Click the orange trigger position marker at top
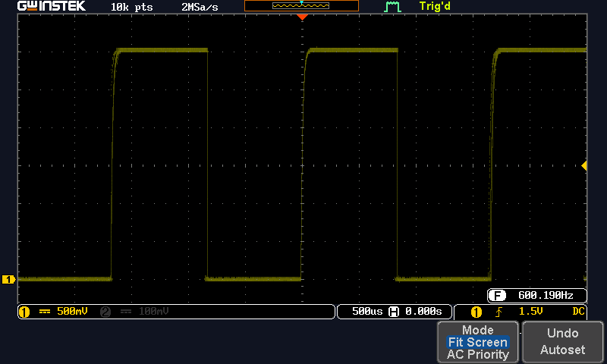 point(302,17)
